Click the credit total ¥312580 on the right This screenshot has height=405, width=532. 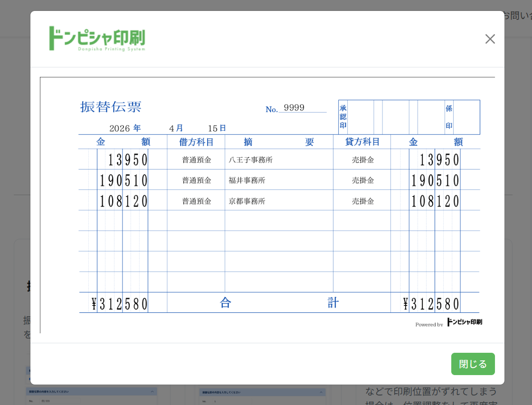coord(431,303)
